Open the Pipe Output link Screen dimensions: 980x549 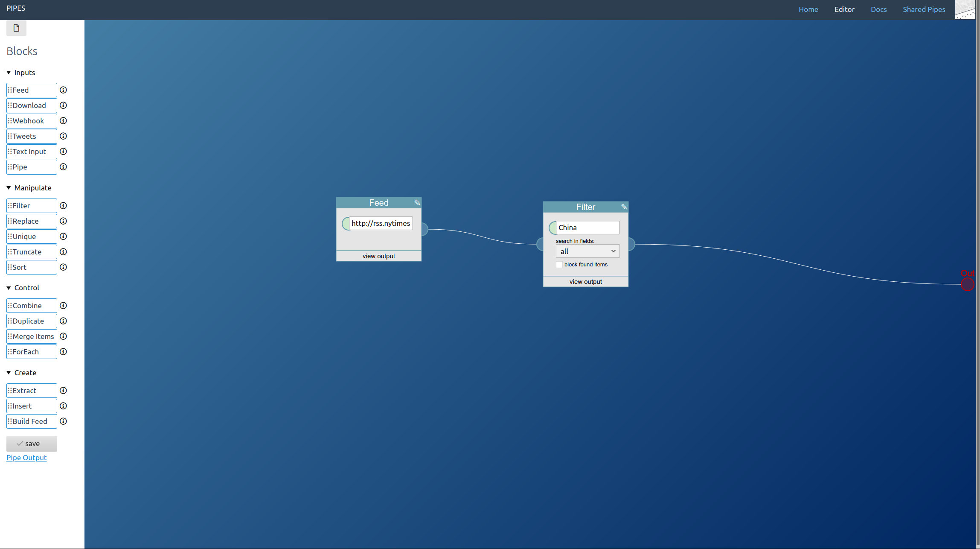coord(26,458)
